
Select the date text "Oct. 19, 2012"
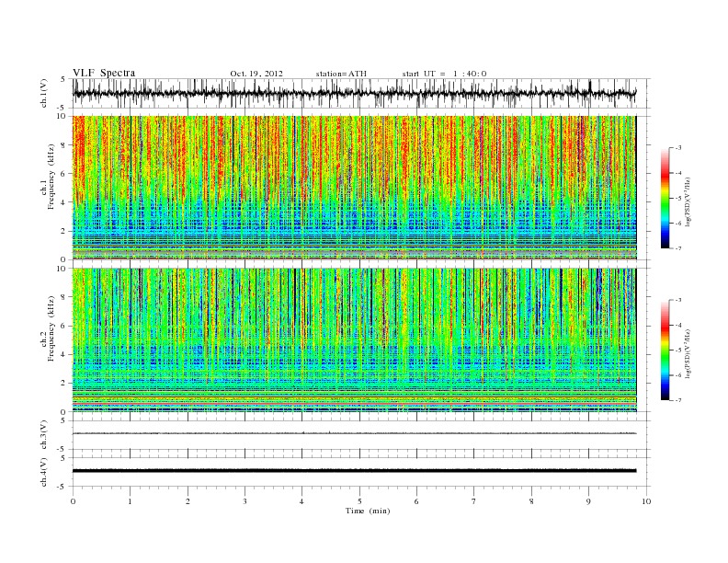coord(256,74)
